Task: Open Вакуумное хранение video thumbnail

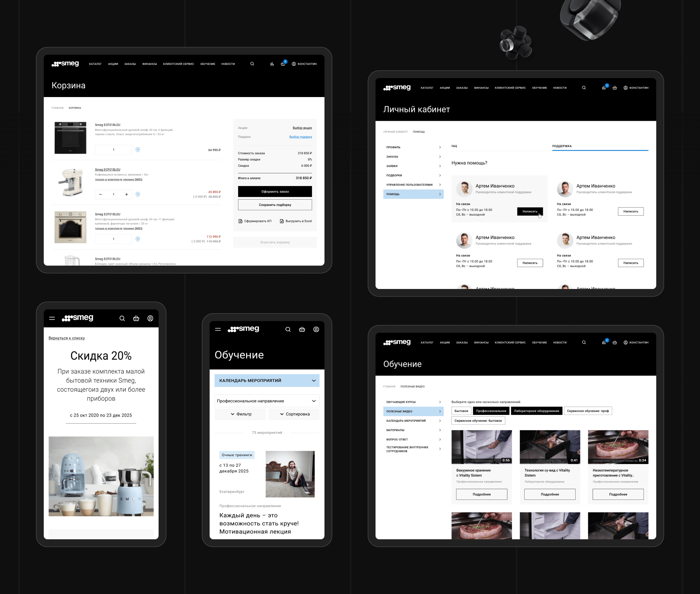Action: click(481, 447)
